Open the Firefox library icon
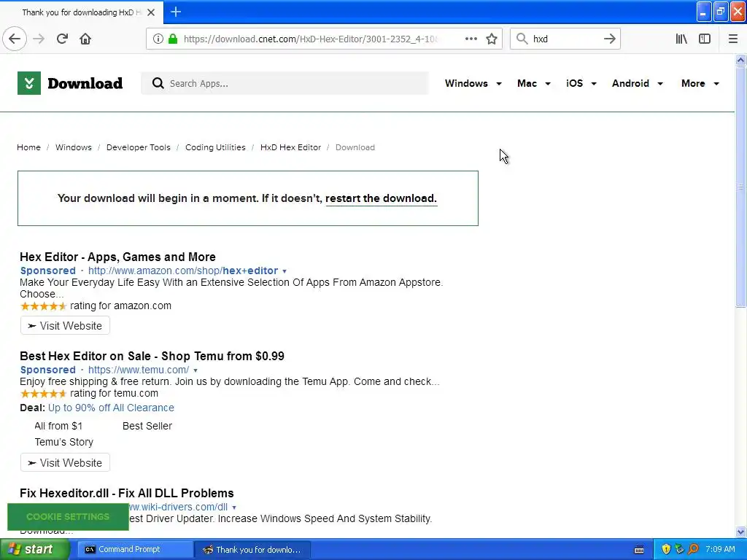This screenshot has height=560, width=747. point(681,39)
